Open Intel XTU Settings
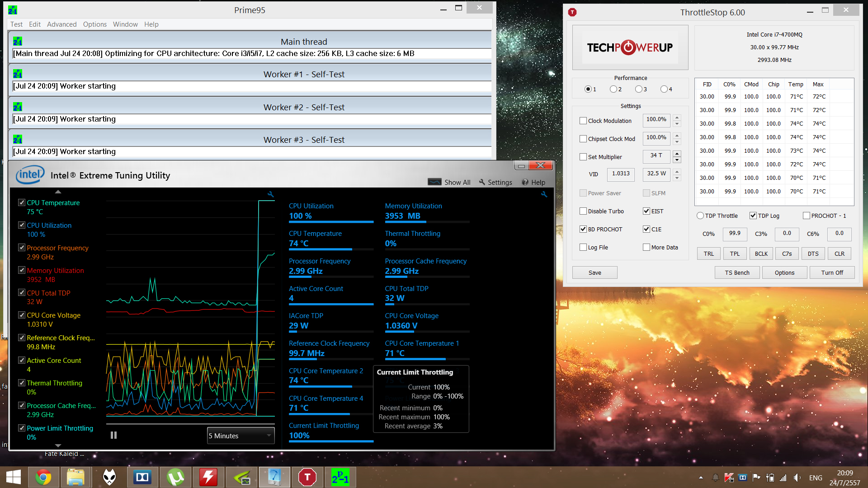This screenshot has width=868, height=488. [495, 182]
